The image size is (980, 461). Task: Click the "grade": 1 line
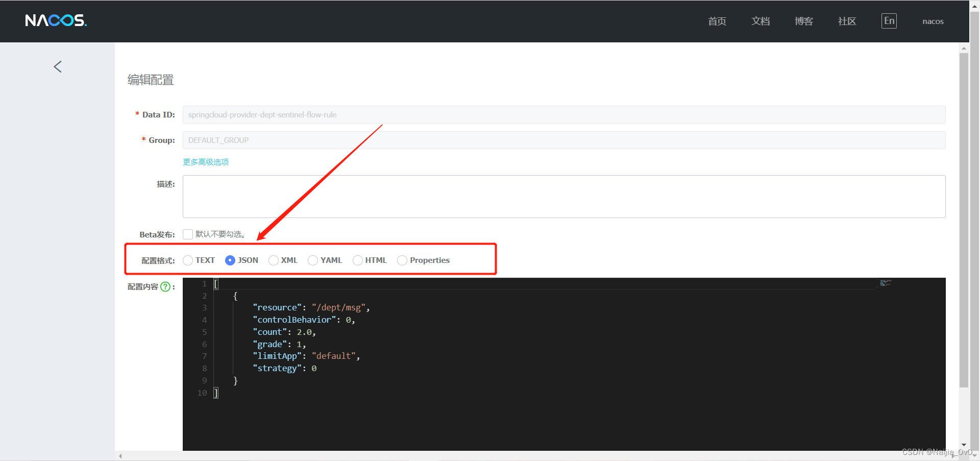(x=279, y=344)
